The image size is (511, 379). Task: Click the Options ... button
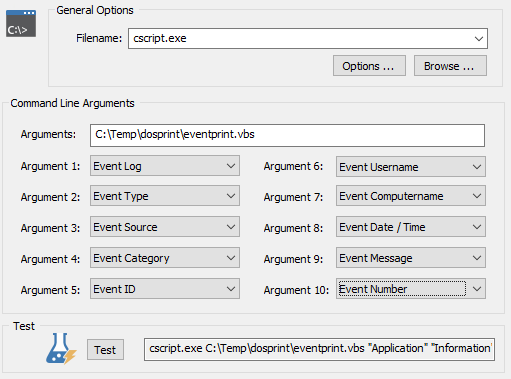click(x=369, y=66)
